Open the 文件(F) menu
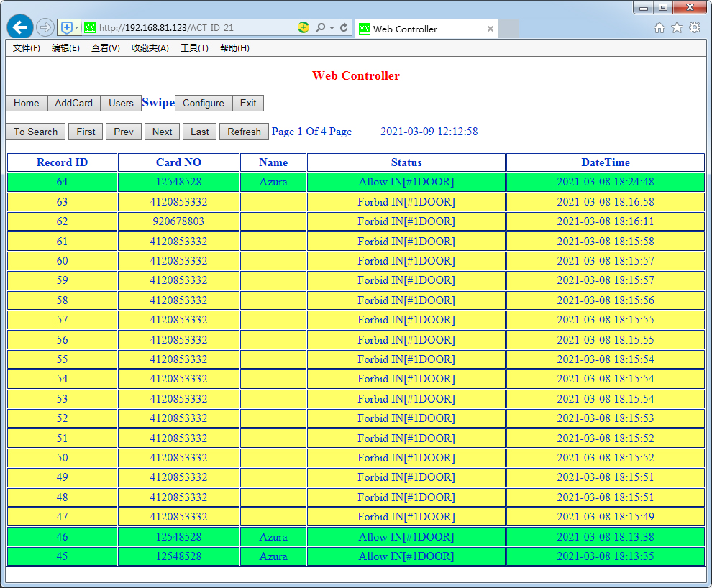Image resolution: width=712 pixels, height=588 pixels. click(27, 48)
